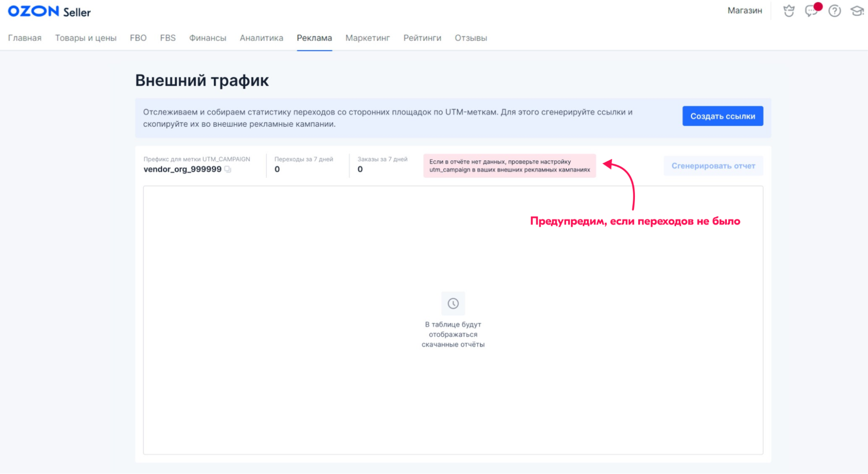Open the help question mark icon
Viewport: 868px width, 474px height.
(834, 11)
